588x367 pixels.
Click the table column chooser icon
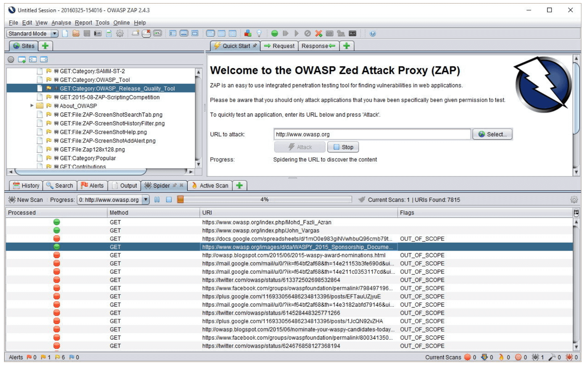coord(576,213)
